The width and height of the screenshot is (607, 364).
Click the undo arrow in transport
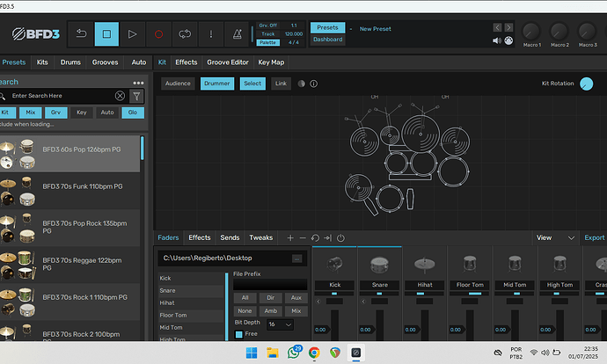[81, 34]
